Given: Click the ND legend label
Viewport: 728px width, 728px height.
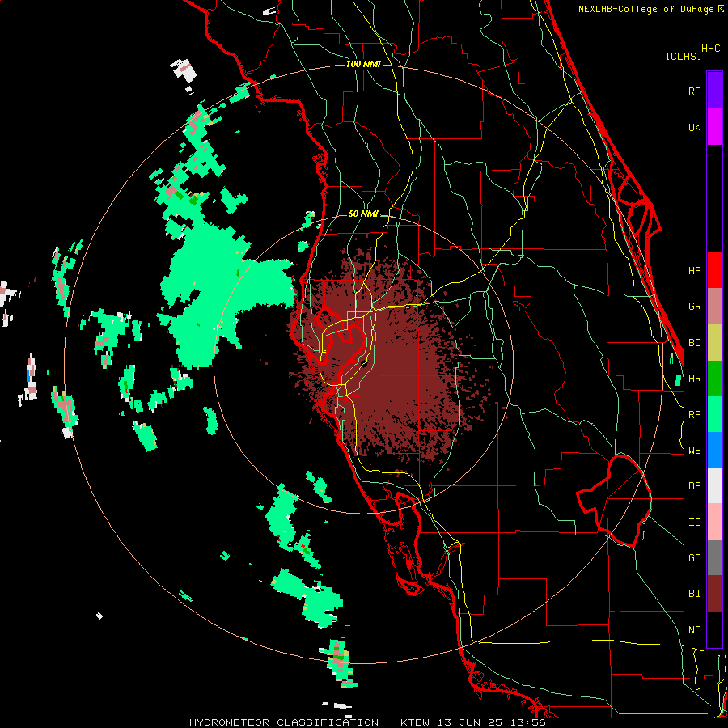Looking at the screenshot, I should point(695,629).
